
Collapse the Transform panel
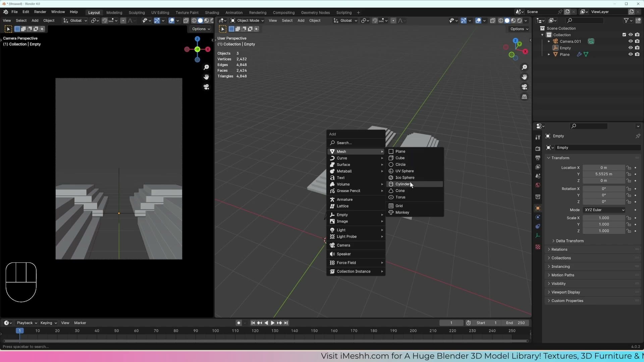(x=560, y=158)
